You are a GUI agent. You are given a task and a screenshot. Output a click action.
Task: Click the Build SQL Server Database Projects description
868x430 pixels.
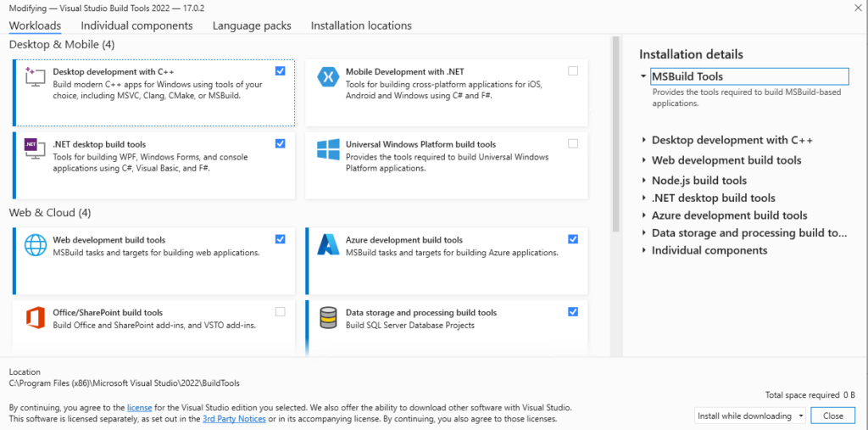[410, 326]
